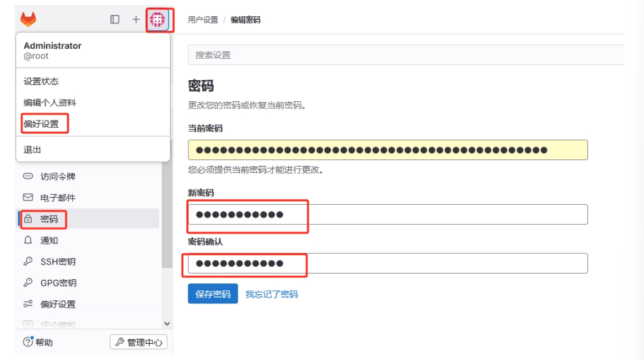The image size is (644, 360).
Task: Click the access token icon
Action: click(x=28, y=176)
